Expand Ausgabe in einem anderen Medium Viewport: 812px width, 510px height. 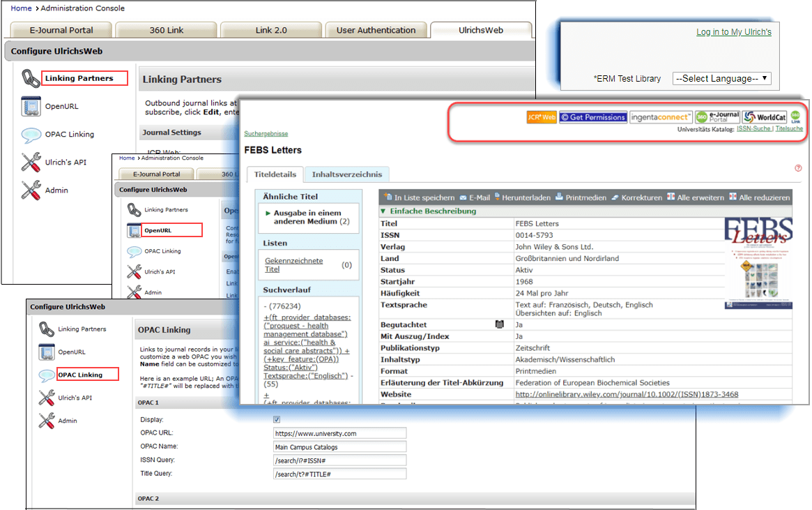(307, 217)
